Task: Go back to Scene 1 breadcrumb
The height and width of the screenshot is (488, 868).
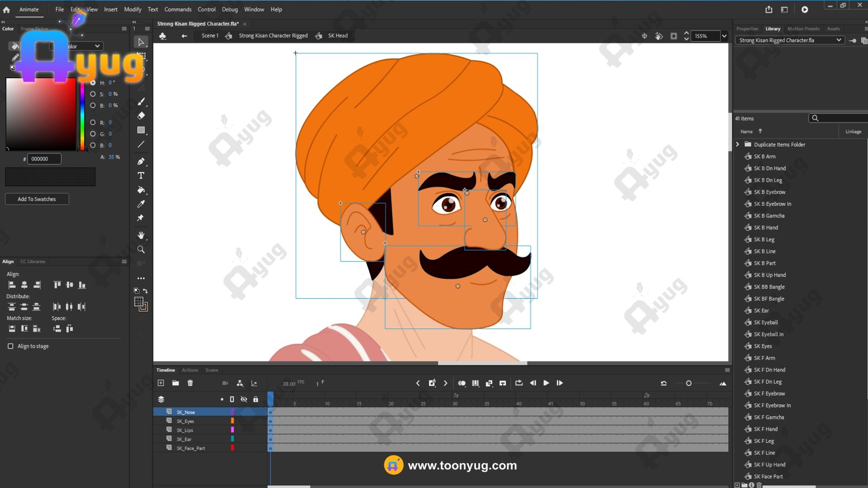Action: click(x=209, y=36)
